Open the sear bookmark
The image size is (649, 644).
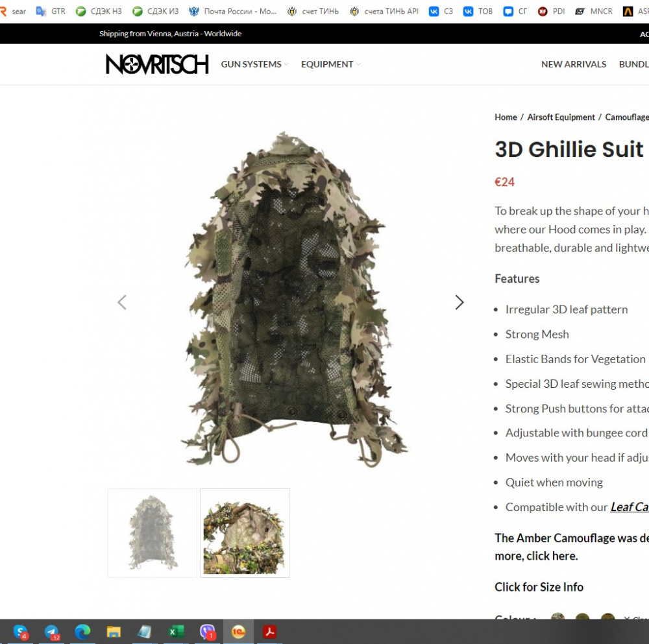[x=13, y=11]
